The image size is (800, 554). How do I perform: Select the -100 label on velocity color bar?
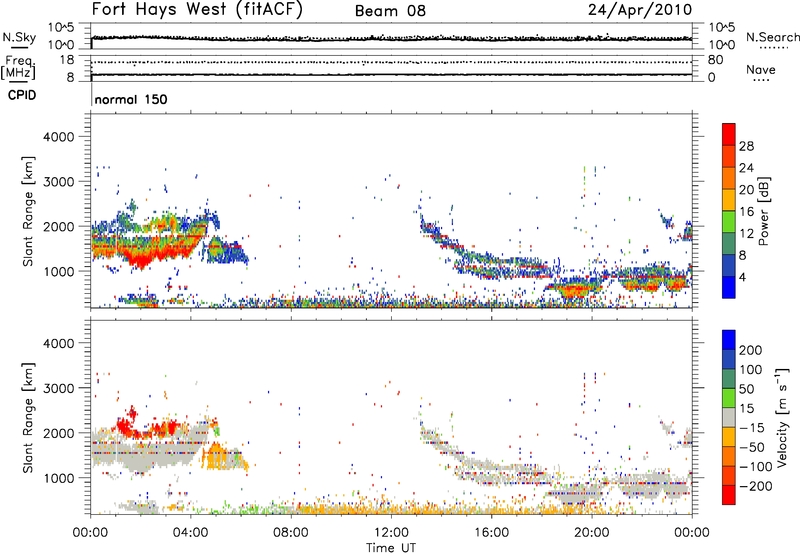755,467
